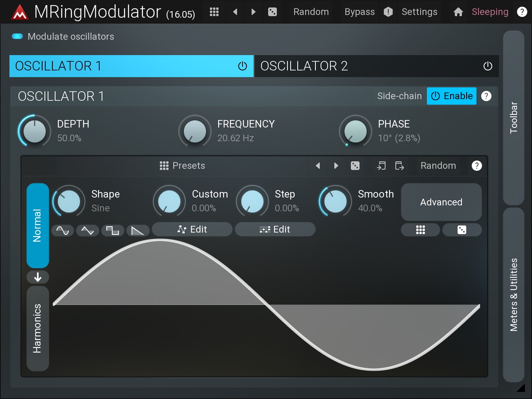Click the 20.62 Hz frequency value
Viewport: 532px width, 399px height.
(x=235, y=138)
